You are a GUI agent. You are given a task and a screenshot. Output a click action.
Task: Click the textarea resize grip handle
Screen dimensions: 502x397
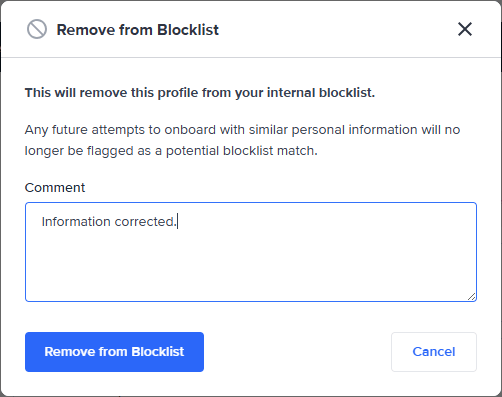coord(471,296)
